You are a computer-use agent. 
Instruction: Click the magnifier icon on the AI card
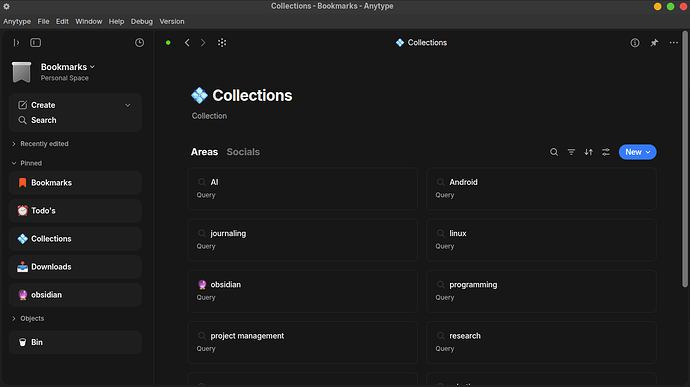coord(202,182)
